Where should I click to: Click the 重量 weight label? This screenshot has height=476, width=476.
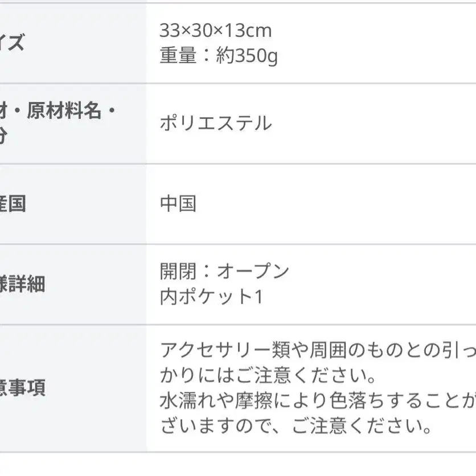(178, 56)
